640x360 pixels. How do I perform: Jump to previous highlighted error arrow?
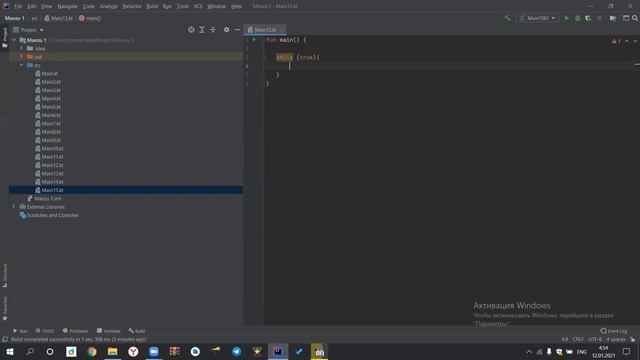pyautogui.click(x=627, y=41)
